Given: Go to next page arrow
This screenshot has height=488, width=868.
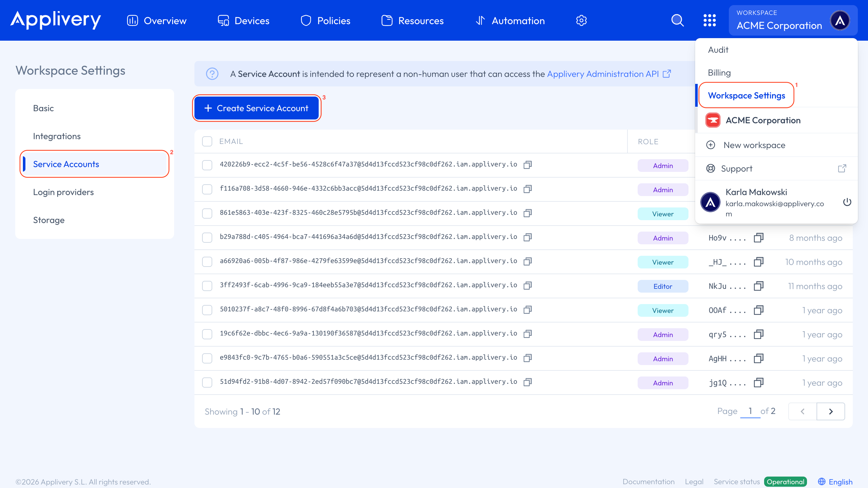Looking at the screenshot, I should pos(831,411).
